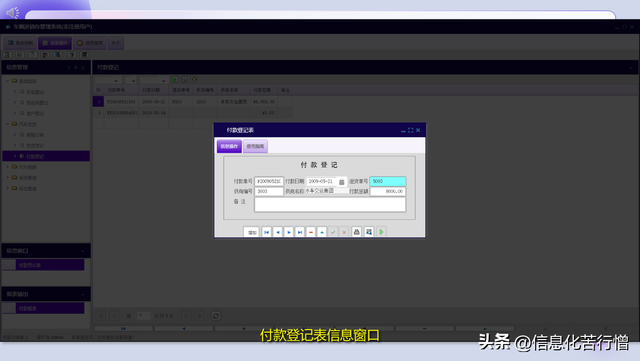
Task: Select the highlighted 付款登记 tree item
Action: point(46,156)
